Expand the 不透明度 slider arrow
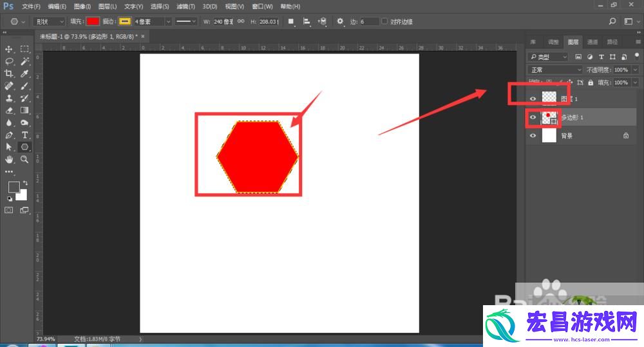The image size is (644, 347). pyautogui.click(x=635, y=70)
